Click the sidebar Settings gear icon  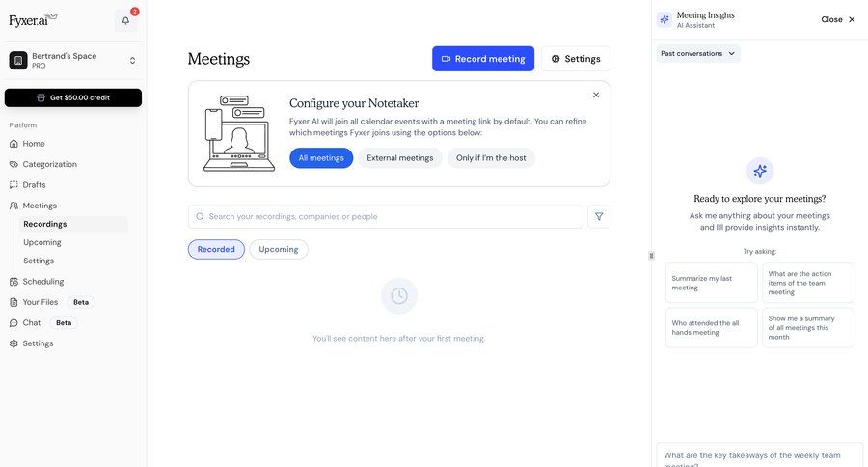14,343
